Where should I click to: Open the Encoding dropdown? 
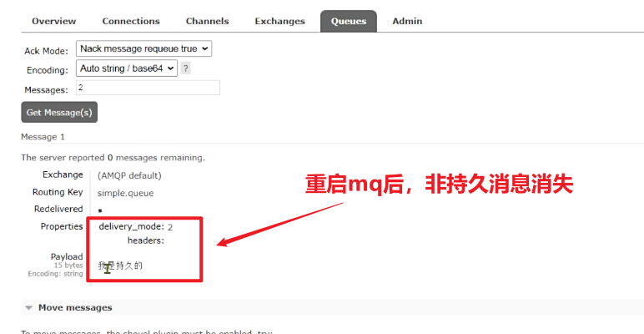(127, 68)
